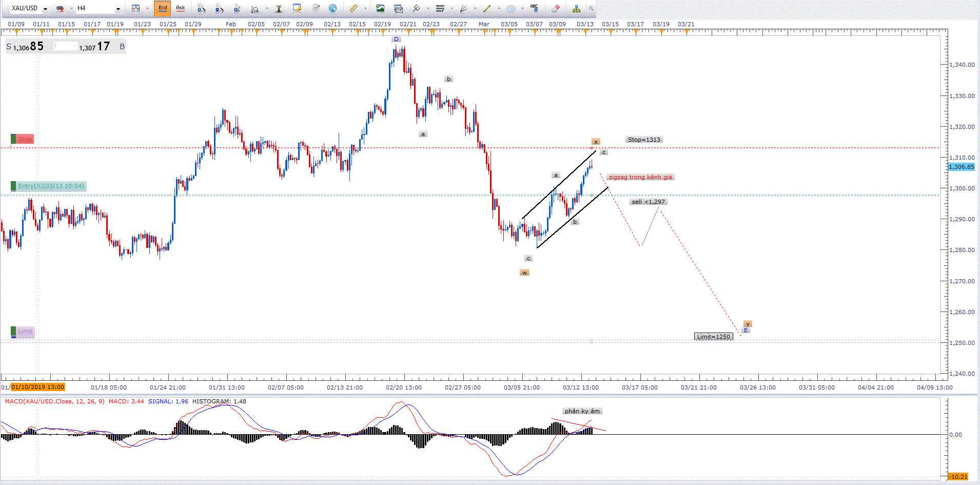Select the eraser tool
This screenshot has height=485, width=980.
pos(555,8)
